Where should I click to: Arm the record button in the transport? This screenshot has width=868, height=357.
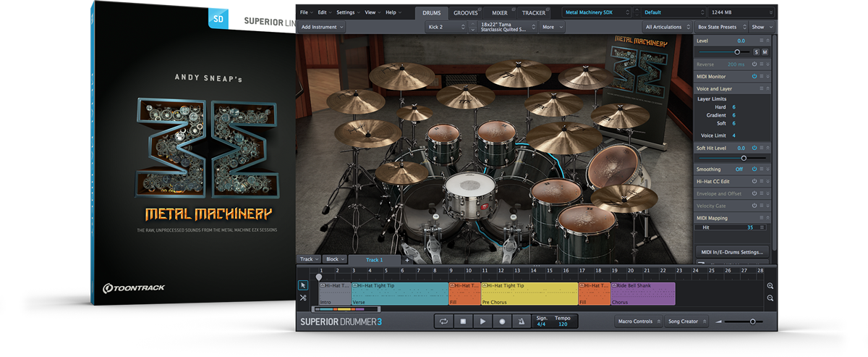pos(502,322)
